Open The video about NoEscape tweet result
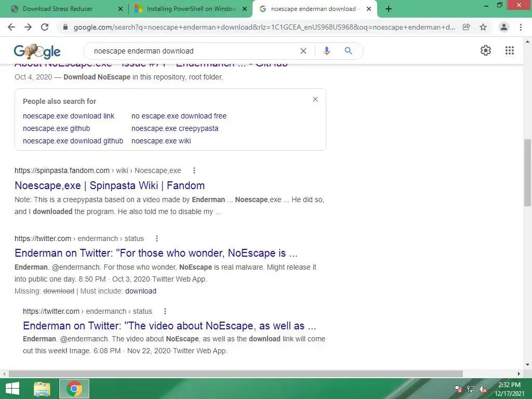Image resolution: width=532 pixels, height=399 pixels. pyautogui.click(x=169, y=326)
